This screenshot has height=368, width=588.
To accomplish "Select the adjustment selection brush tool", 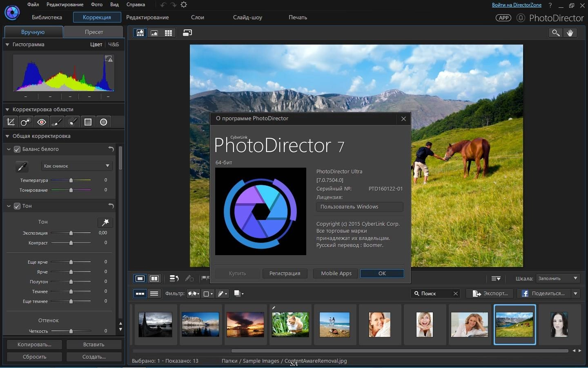I will coord(73,122).
